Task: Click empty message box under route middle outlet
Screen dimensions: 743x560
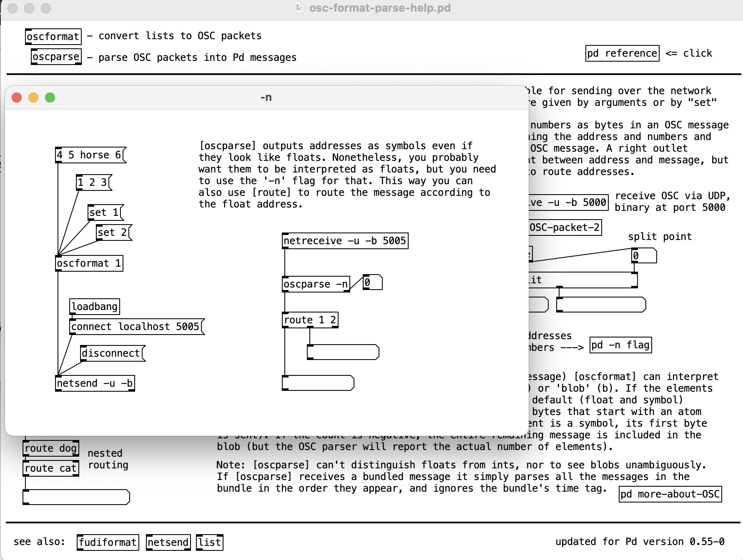Action: pos(343,352)
